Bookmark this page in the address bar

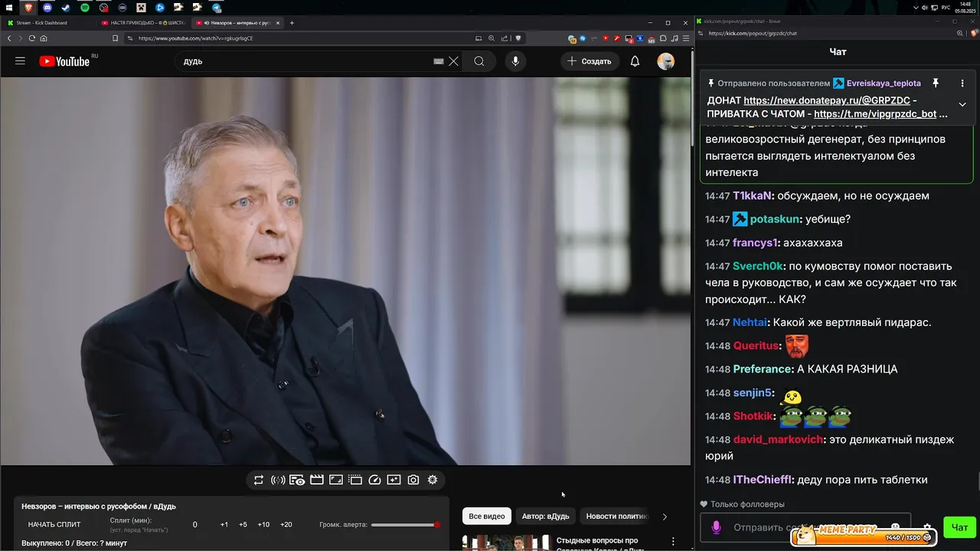click(x=114, y=38)
